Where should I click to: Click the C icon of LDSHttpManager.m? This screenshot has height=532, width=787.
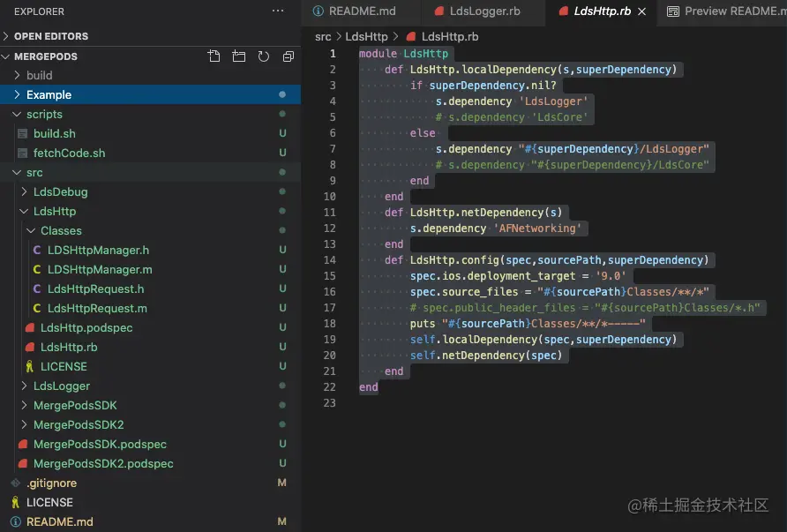click(x=37, y=269)
